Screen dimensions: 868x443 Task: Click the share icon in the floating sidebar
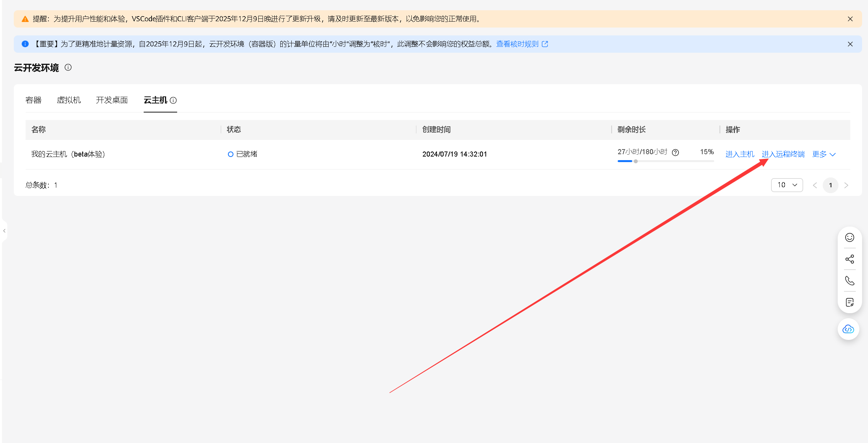tap(849, 259)
